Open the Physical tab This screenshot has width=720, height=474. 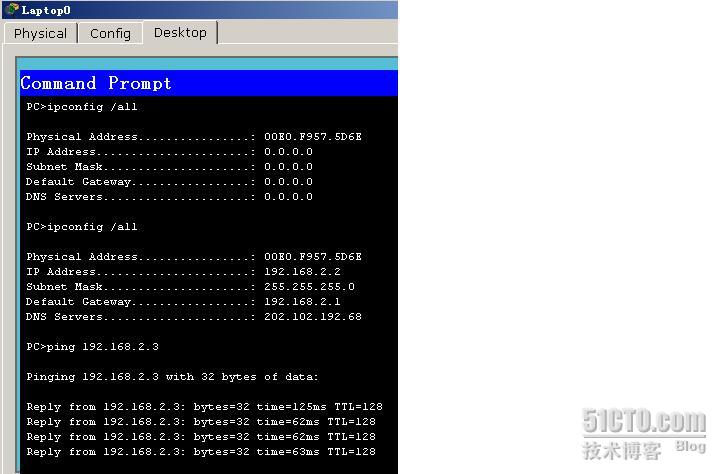click(x=40, y=34)
